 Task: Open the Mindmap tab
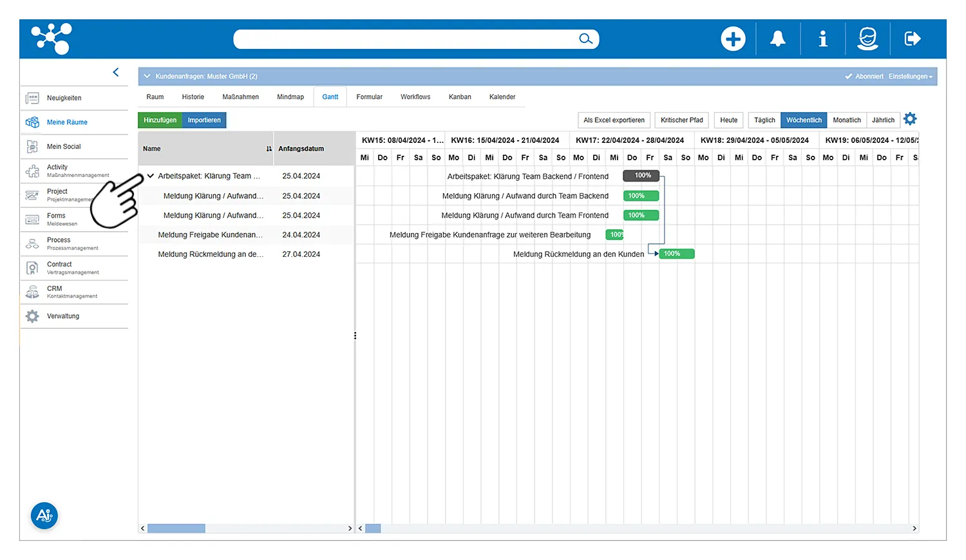click(x=290, y=97)
